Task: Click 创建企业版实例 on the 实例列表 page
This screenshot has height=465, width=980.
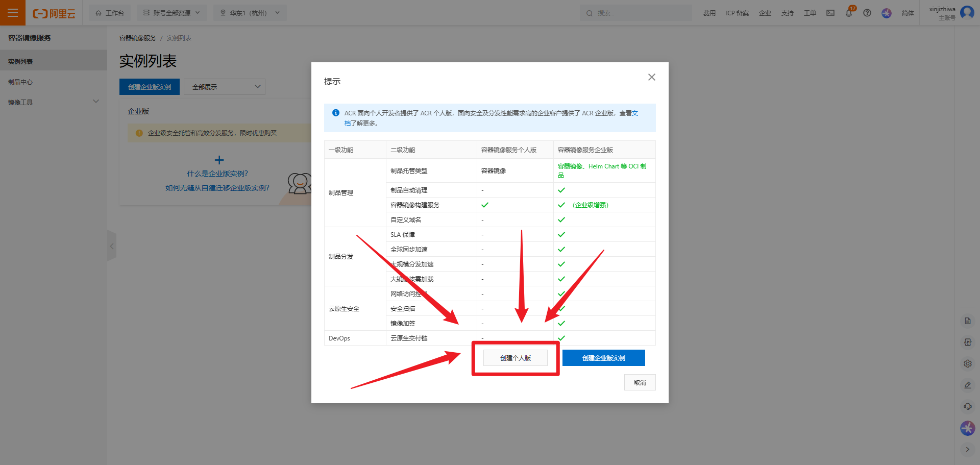Action: click(150, 87)
